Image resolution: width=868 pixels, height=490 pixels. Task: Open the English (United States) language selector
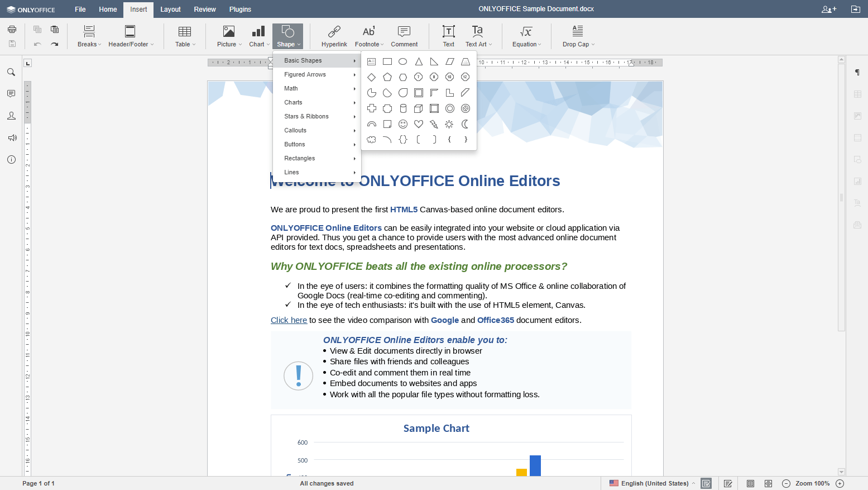click(x=652, y=483)
